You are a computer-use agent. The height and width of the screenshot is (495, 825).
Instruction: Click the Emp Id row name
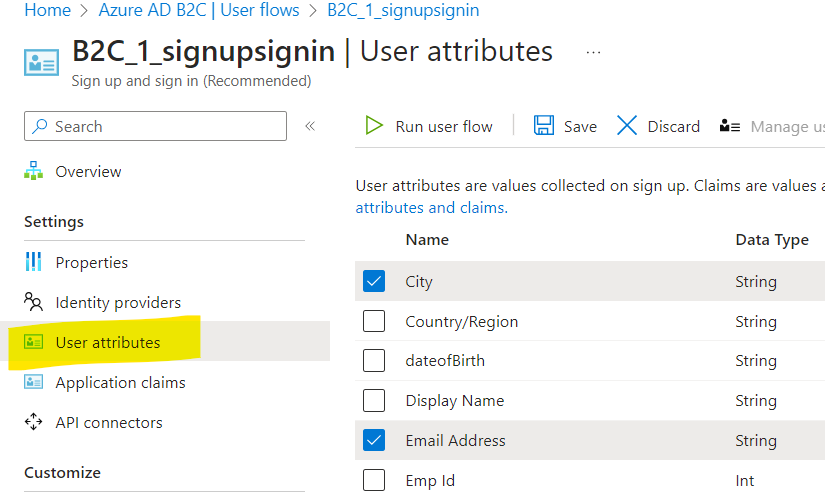tap(430, 481)
